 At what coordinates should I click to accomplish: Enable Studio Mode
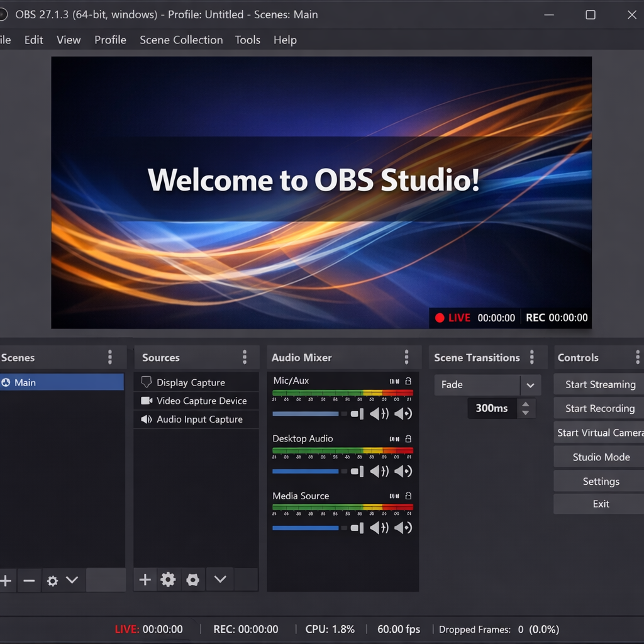tap(598, 457)
